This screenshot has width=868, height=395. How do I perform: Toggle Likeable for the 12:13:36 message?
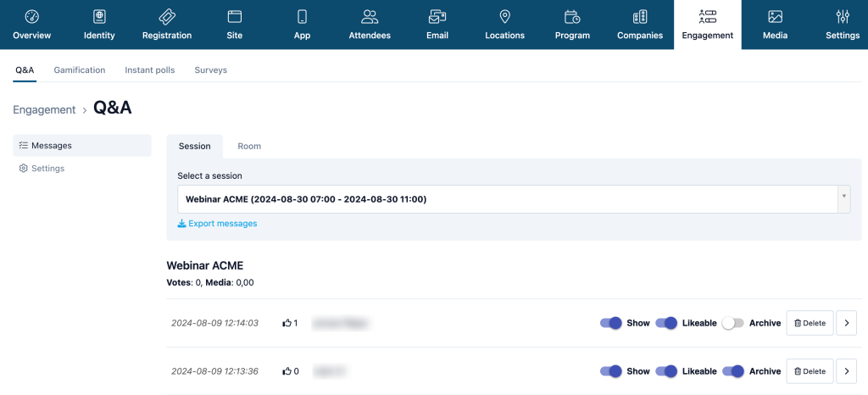666,371
